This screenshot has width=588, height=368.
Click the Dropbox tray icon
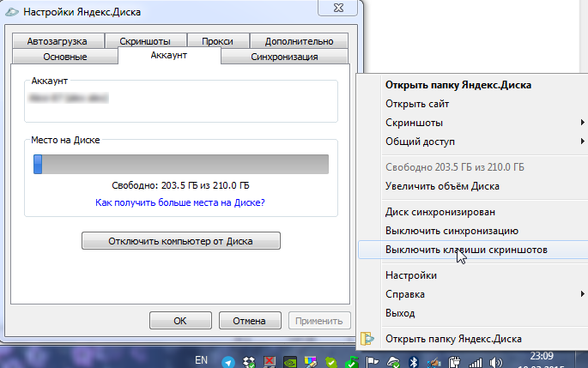coord(249,362)
